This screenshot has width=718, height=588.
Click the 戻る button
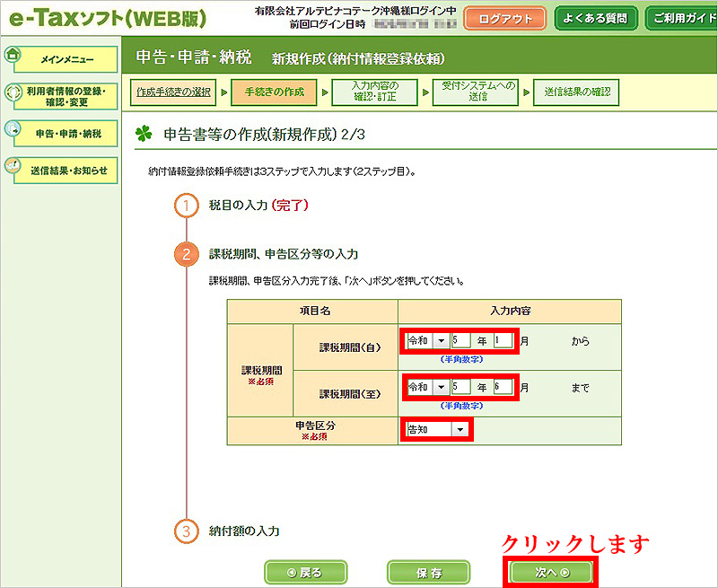(304, 572)
